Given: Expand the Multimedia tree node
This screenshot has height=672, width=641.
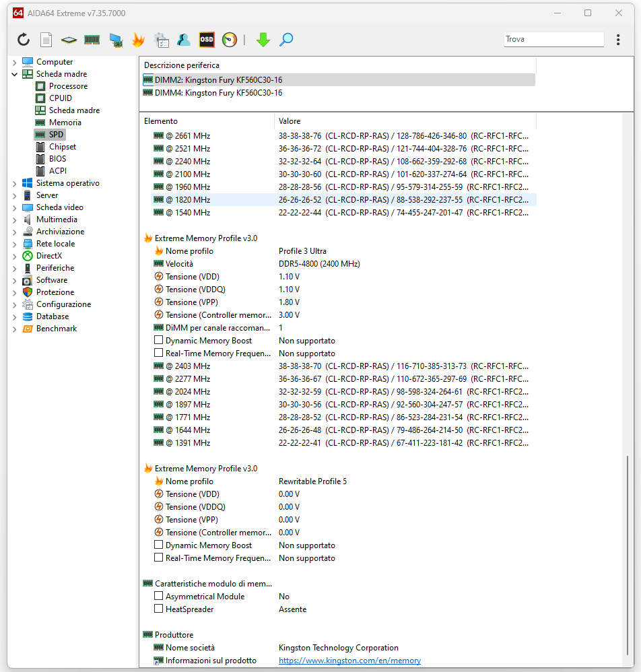Looking at the screenshot, I should (15, 220).
